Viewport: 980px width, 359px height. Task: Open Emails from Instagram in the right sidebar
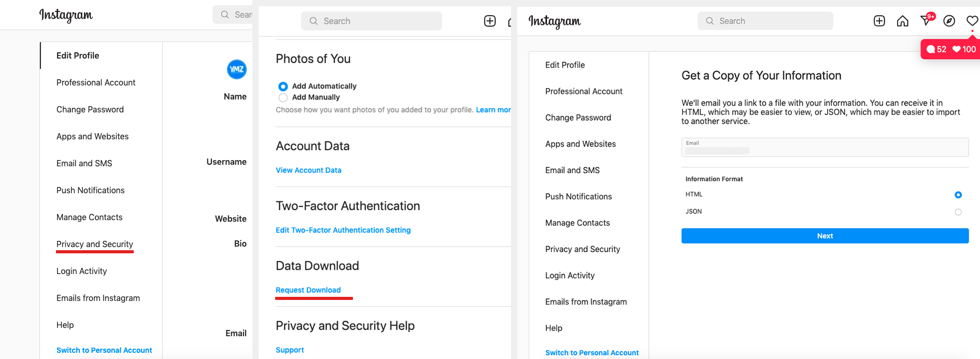pyautogui.click(x=586, y=301)
